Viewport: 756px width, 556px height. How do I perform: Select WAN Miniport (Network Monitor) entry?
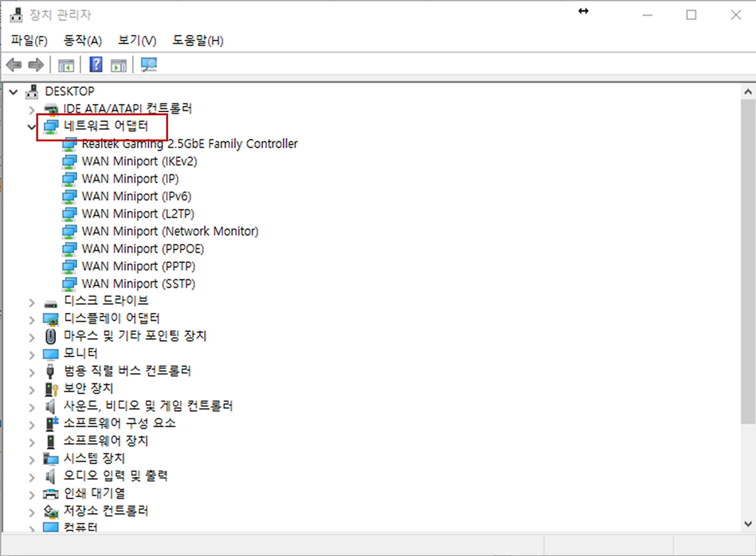click(x=170, y=231)
